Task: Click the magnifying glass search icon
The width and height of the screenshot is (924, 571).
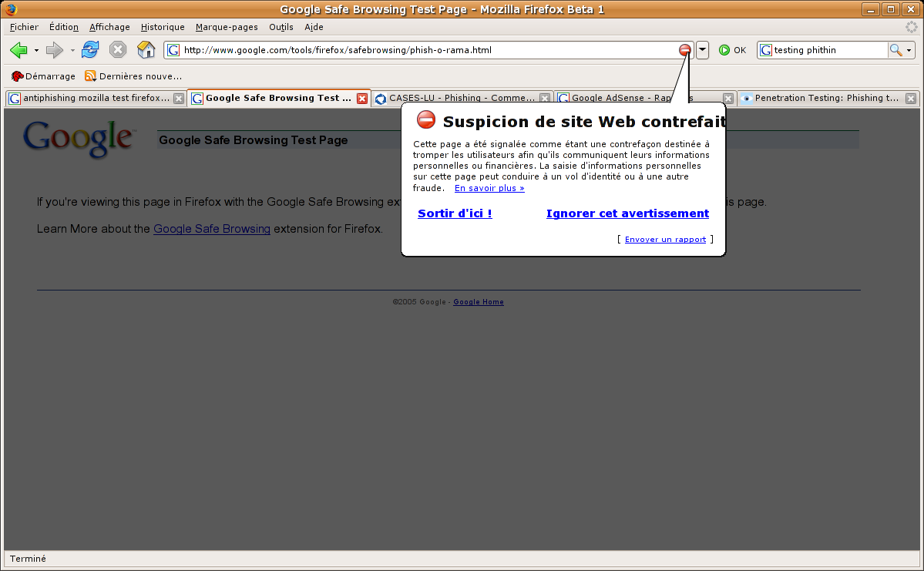Action: pos(895,50)
